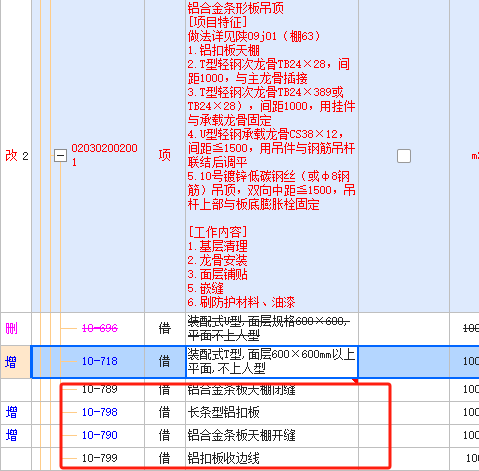Click the name cell 铝扣板收边线

point(272,459)
